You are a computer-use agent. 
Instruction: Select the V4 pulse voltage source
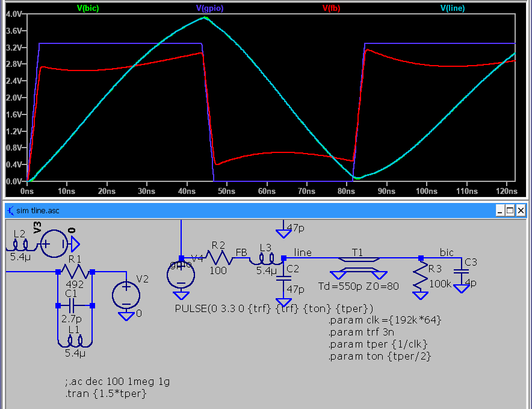(x=181, y=276)
